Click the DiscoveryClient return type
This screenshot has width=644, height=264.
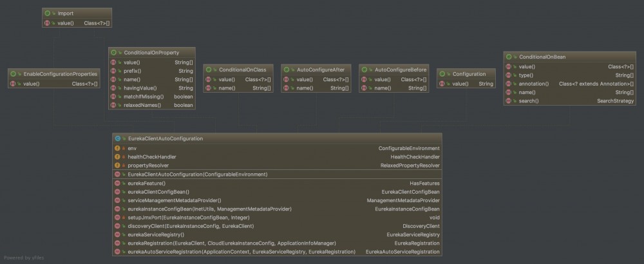click(x=421, y=226)
